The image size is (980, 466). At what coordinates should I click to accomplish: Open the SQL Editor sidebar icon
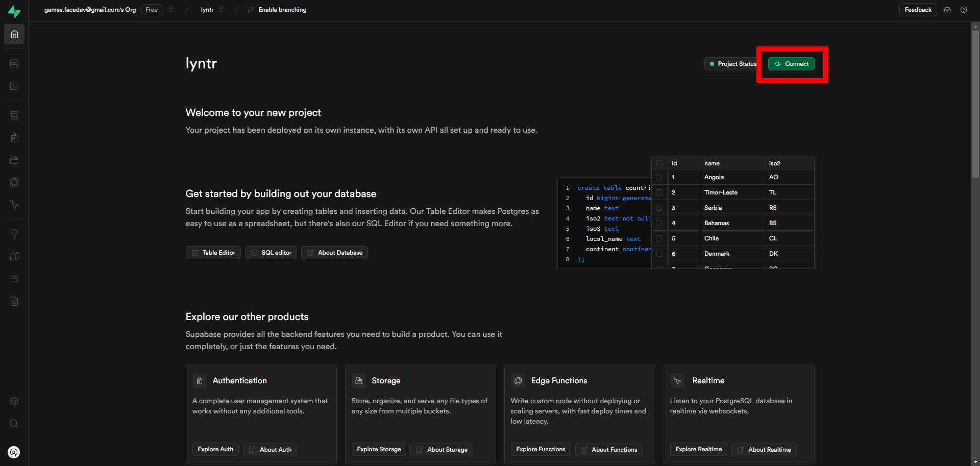[x=14, y=86]
